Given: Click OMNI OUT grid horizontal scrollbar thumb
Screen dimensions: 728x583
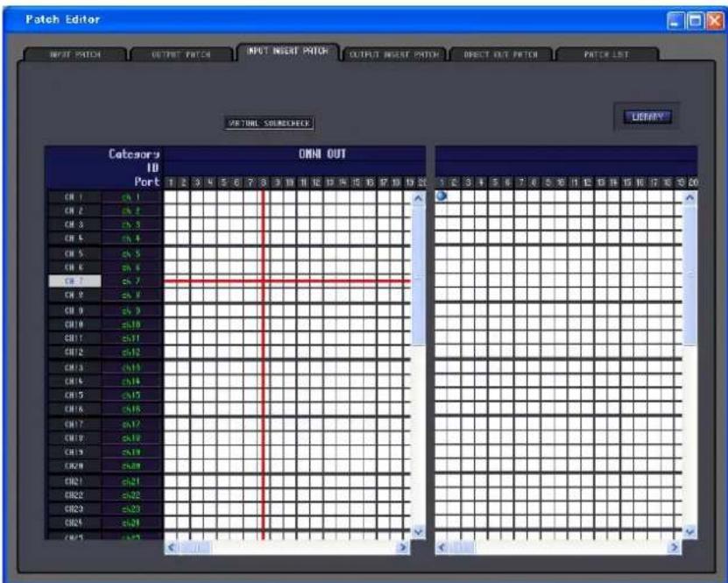Looking at the screenshot, I should [x=195, y=547].
